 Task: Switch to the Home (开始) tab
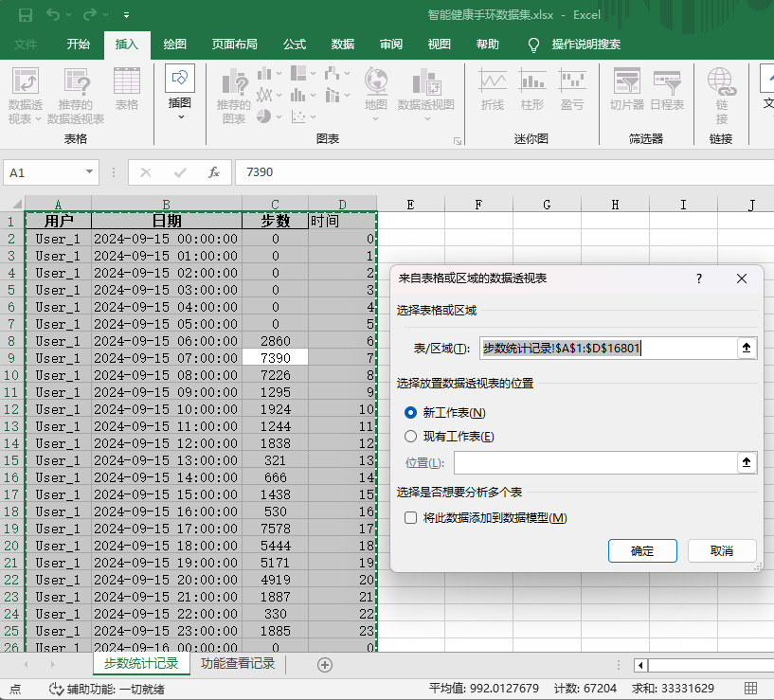tap(78, 45)
